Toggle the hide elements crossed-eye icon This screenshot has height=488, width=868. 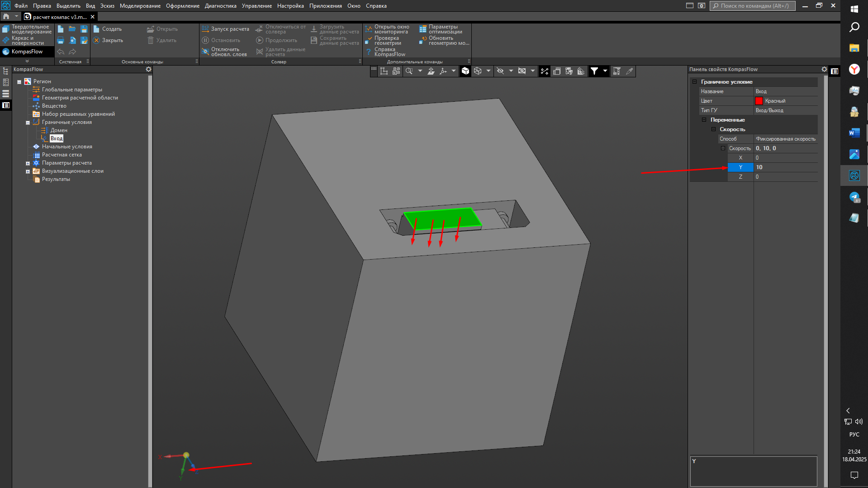(500, 71)
